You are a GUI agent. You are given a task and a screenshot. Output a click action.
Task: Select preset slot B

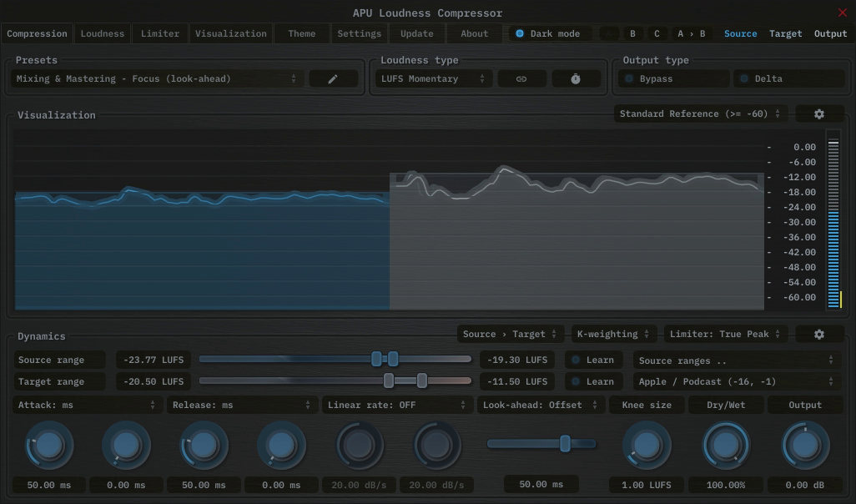point(632,33)
